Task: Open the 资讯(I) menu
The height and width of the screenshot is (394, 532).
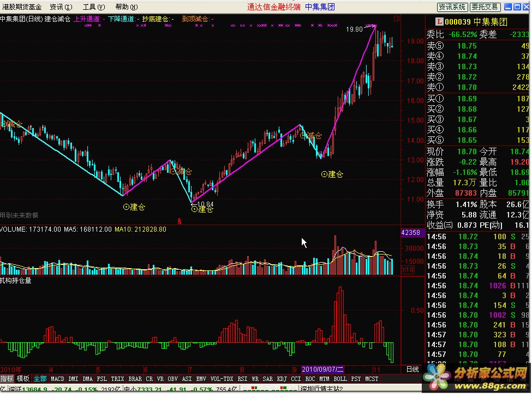Action: click(x=61, y=7)
